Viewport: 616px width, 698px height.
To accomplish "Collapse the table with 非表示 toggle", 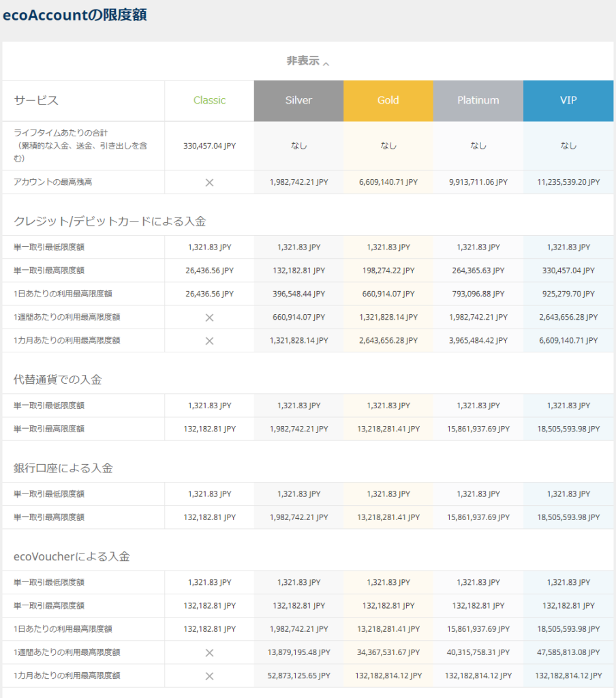I will (x=307, y=61).
